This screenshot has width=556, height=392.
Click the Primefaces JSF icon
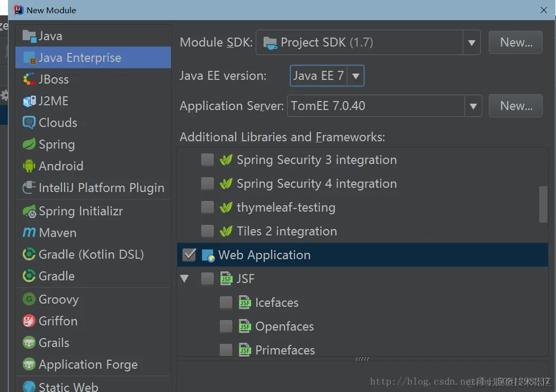(x=245, y=350)
